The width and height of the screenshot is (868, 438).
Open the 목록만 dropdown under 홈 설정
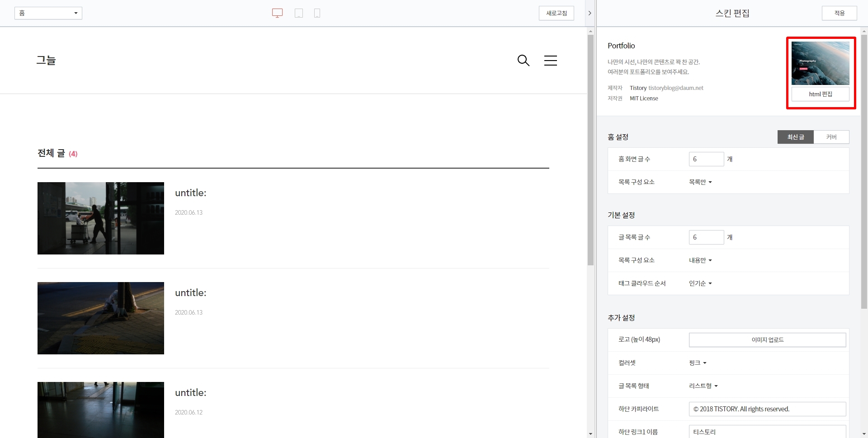click(700, 182)
